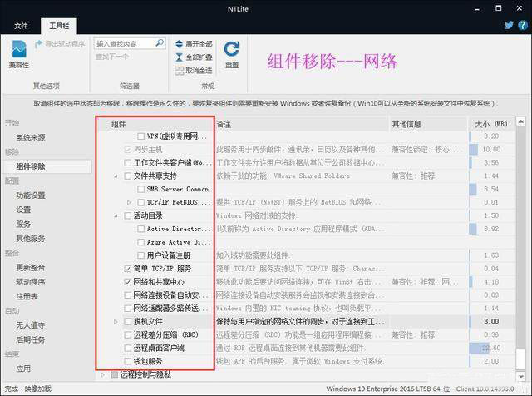Toggle 远程桌面客户端 checkbox
The image size is (532, 396).
click(127, 348)
